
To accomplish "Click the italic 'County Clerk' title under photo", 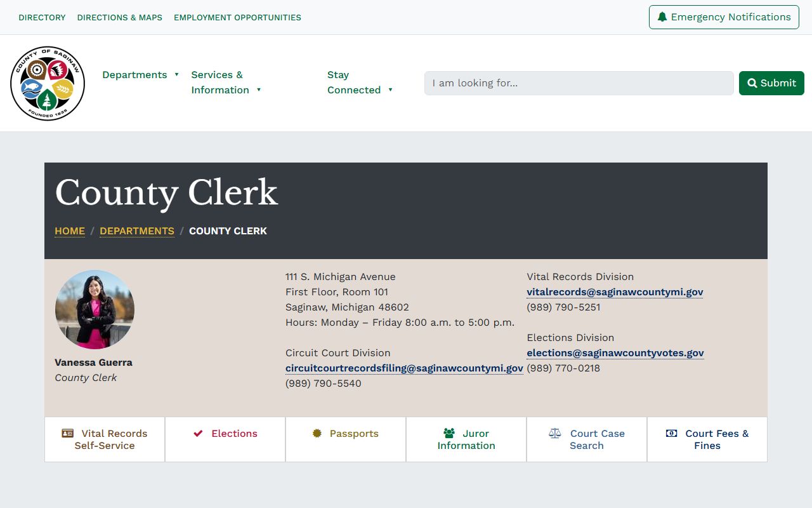I will tap(86, 378).
